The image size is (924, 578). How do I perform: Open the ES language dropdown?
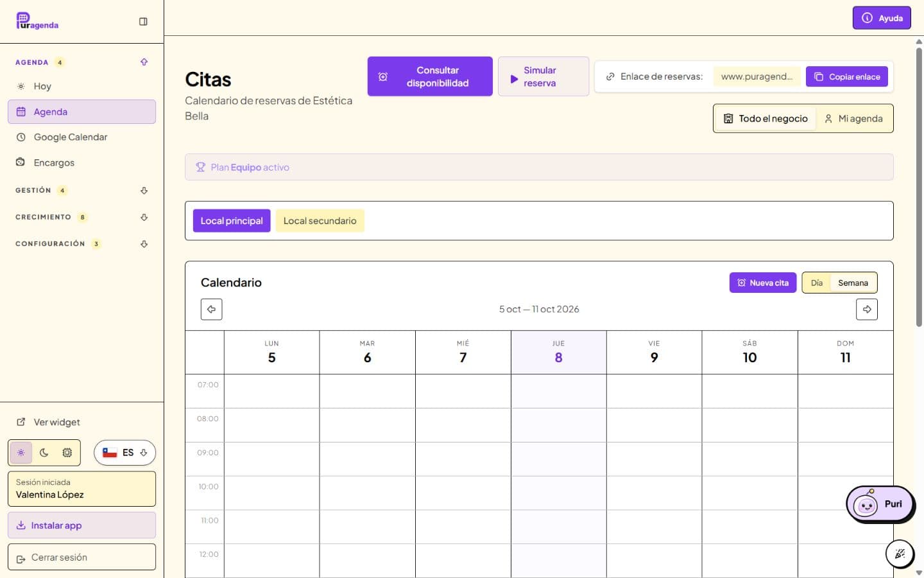click(x=125, y=453)
